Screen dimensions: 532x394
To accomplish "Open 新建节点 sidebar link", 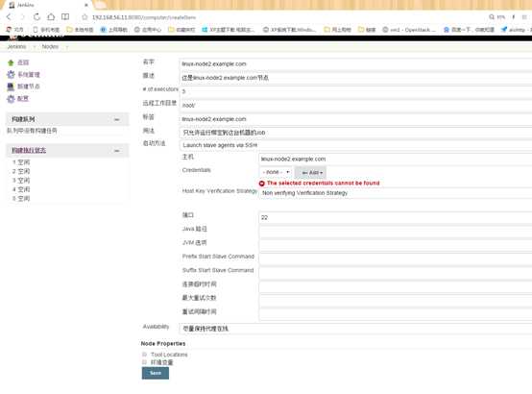I will click(29, 86).
